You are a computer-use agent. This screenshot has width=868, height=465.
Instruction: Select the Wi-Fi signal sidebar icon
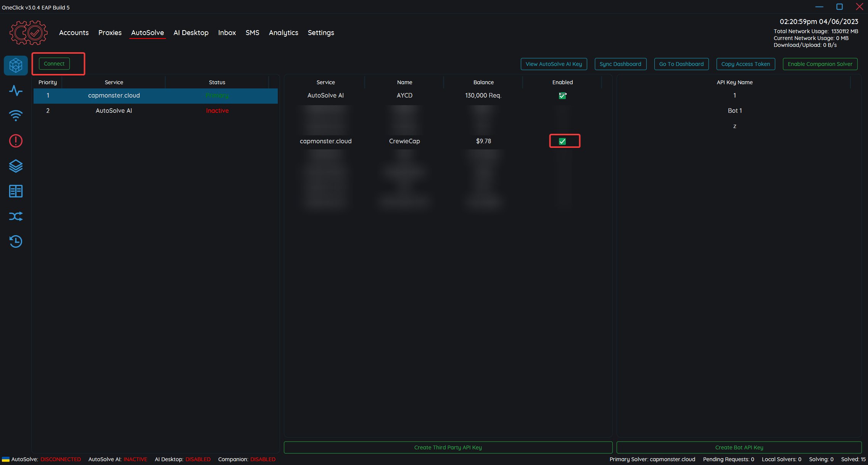click(16, 115)
